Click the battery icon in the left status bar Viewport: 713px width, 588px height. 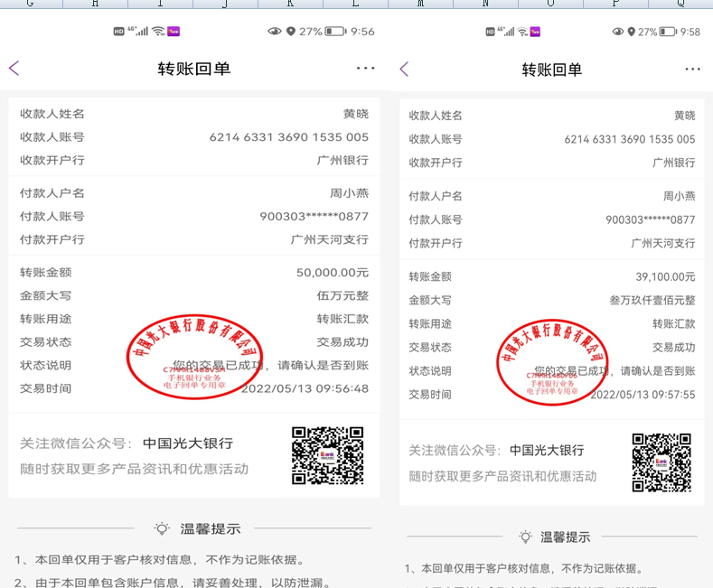point(335,32)
